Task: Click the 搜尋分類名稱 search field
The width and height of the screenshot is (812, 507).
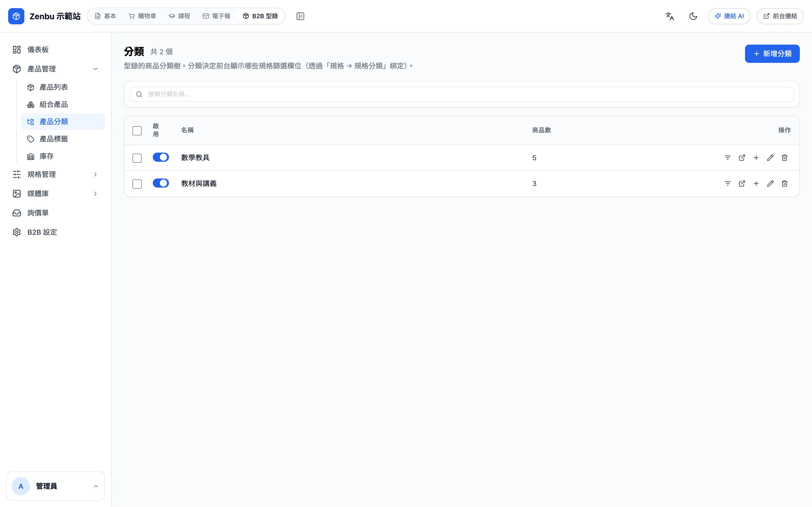Action: point(462,94)
